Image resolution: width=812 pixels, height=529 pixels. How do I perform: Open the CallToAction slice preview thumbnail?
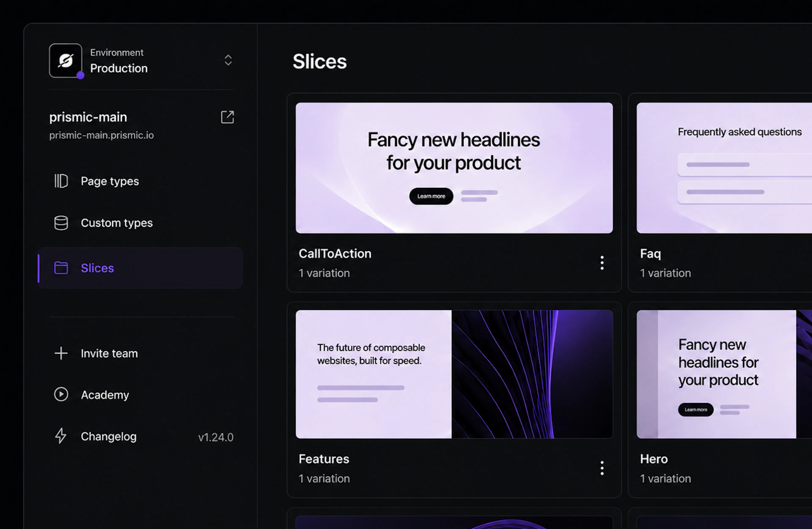[454, 168]
